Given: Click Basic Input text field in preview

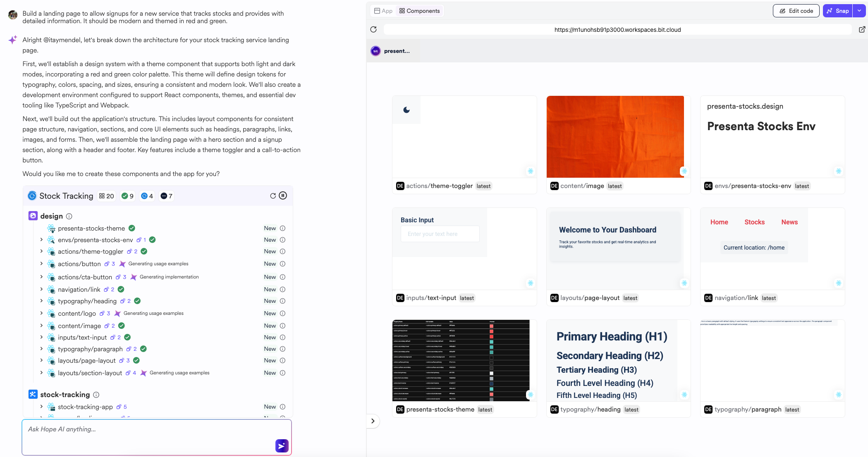Looking at the screenshot, I should point(440,234).
